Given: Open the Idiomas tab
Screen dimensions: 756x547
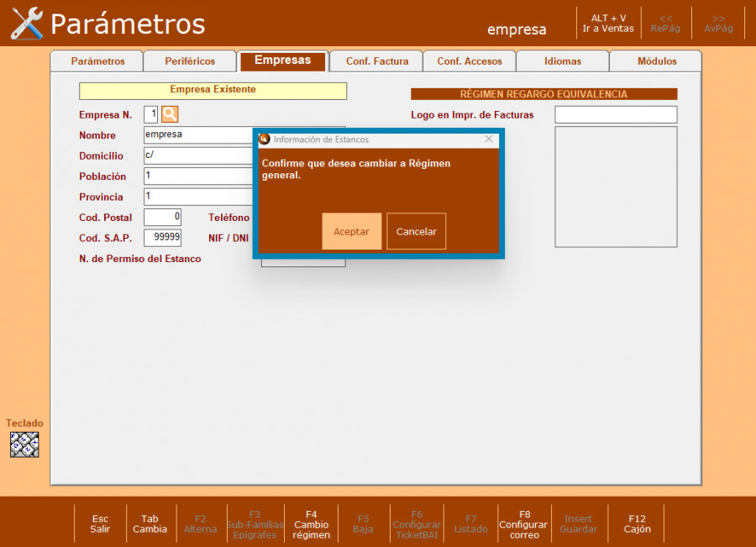Looking at the screenshot, I should click(x=562, y=61).
